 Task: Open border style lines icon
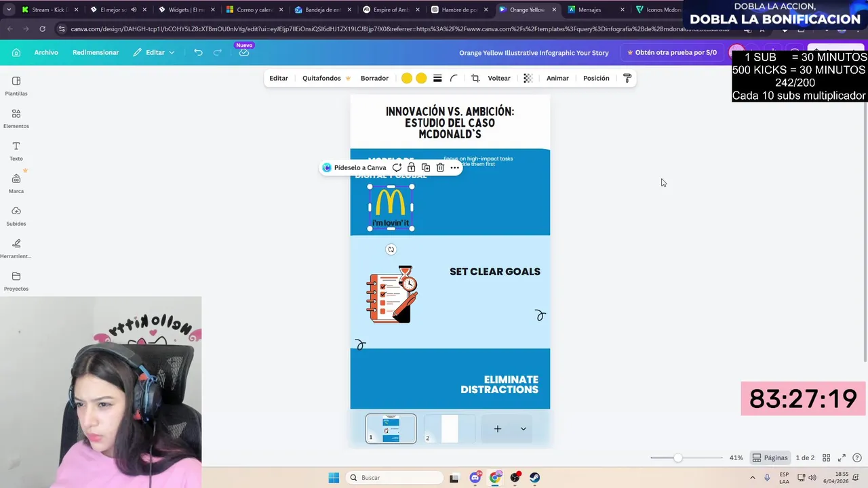click(x=437, y=78)
